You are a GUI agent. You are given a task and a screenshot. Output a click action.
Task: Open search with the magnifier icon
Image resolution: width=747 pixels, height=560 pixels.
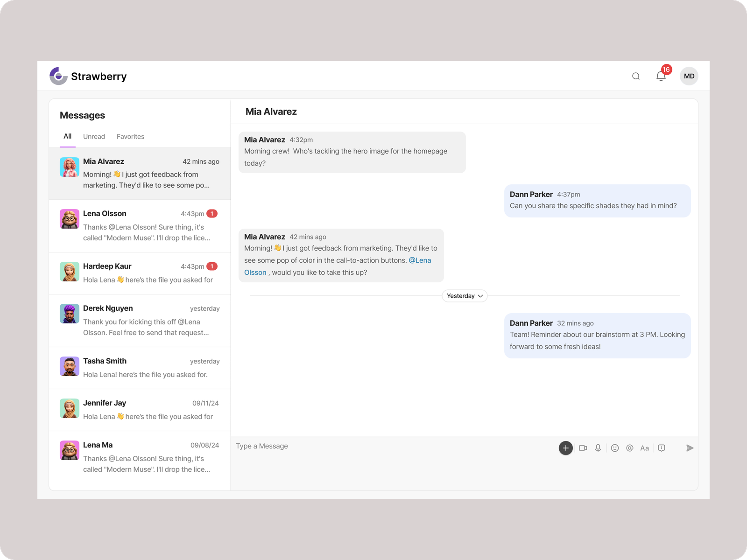coord(635,76)
